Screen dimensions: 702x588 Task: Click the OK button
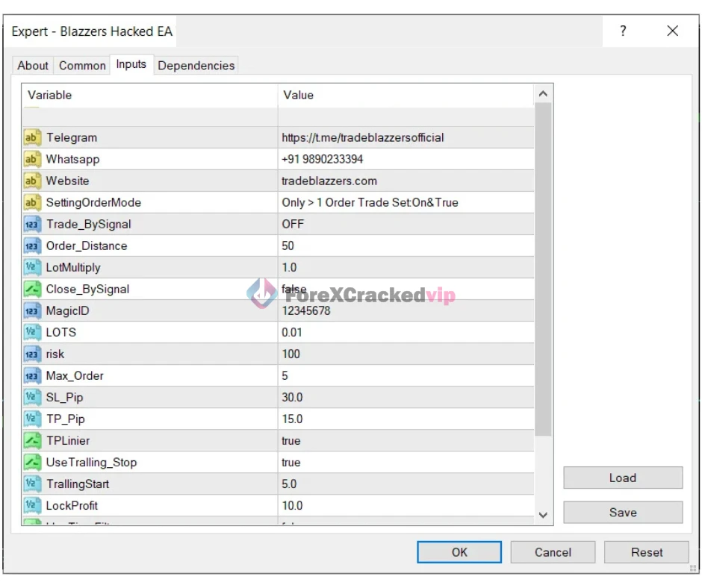coord(459,552)
